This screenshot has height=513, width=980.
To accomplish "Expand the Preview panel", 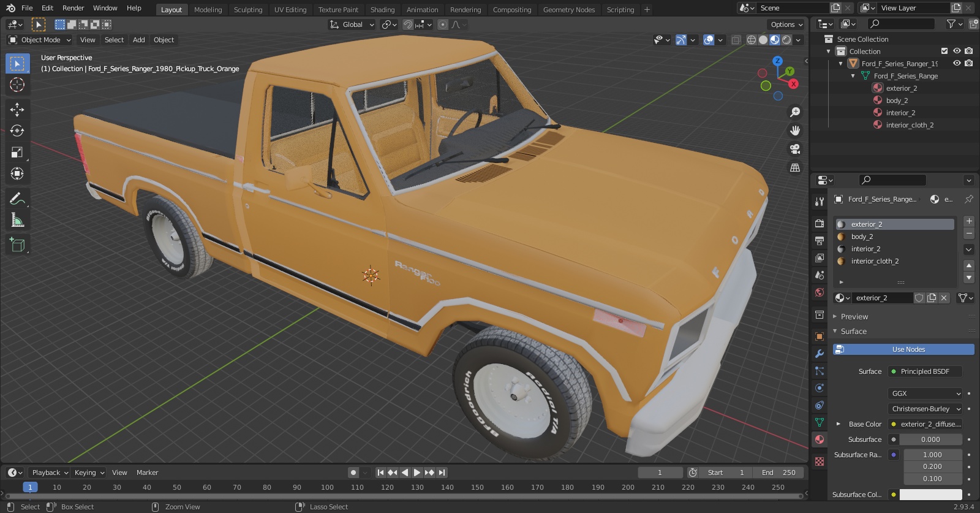I will 854,317.
